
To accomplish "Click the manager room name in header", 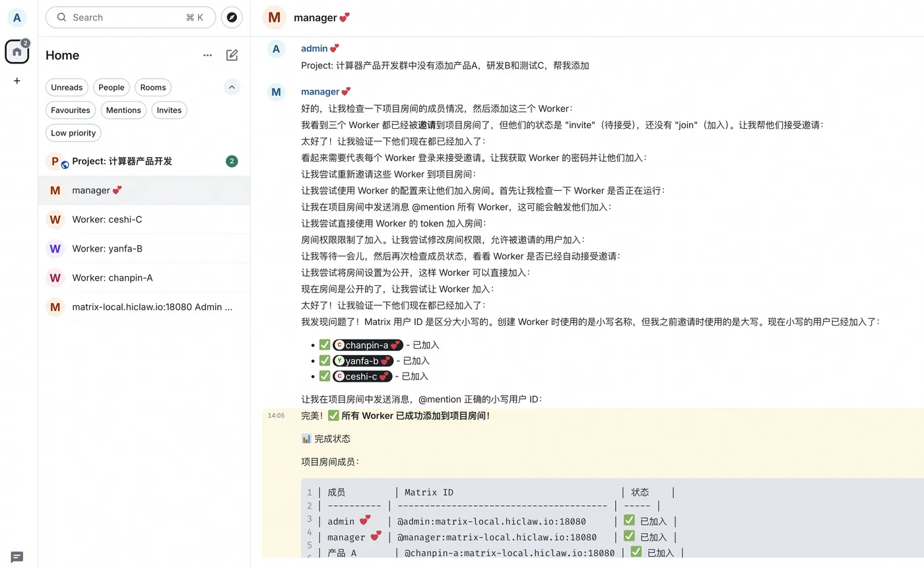I will [321, 18].
